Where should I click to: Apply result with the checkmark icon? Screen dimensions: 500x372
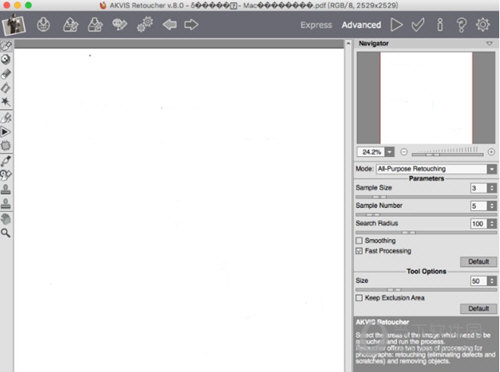click(x=418, y=25)
